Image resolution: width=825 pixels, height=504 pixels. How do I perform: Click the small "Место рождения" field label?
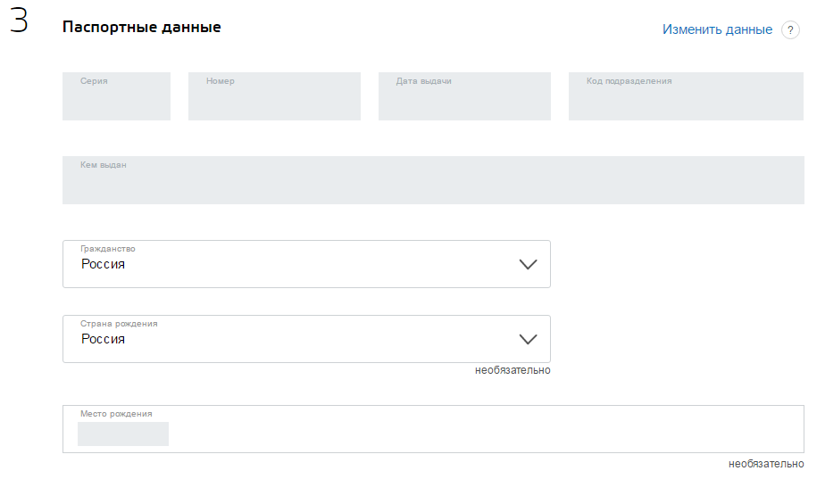pyautogui.click(x=116, y=414)
